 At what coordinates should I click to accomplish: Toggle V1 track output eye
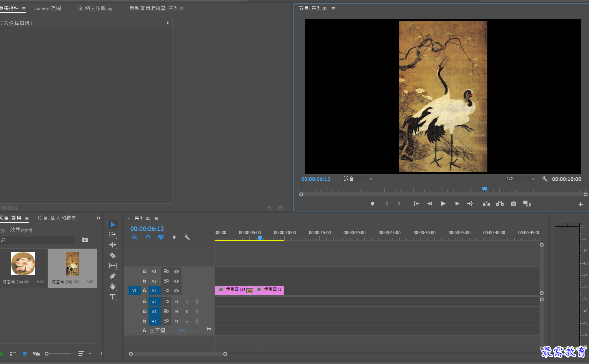point(176,291)
